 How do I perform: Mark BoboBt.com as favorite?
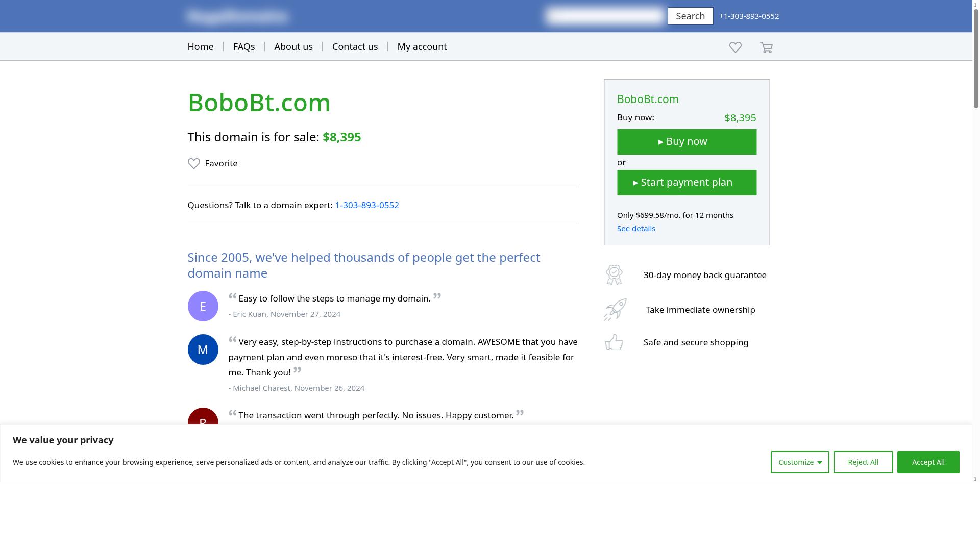[x=212, y=163]
